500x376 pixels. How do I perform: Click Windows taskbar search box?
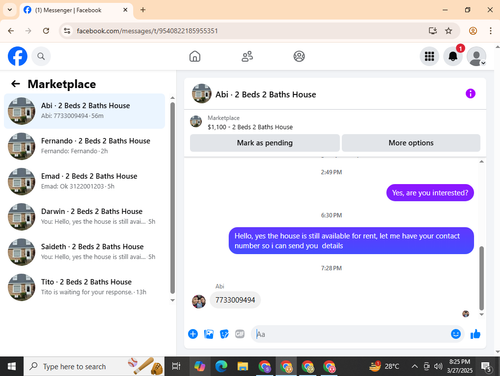[x=94, y=366]
